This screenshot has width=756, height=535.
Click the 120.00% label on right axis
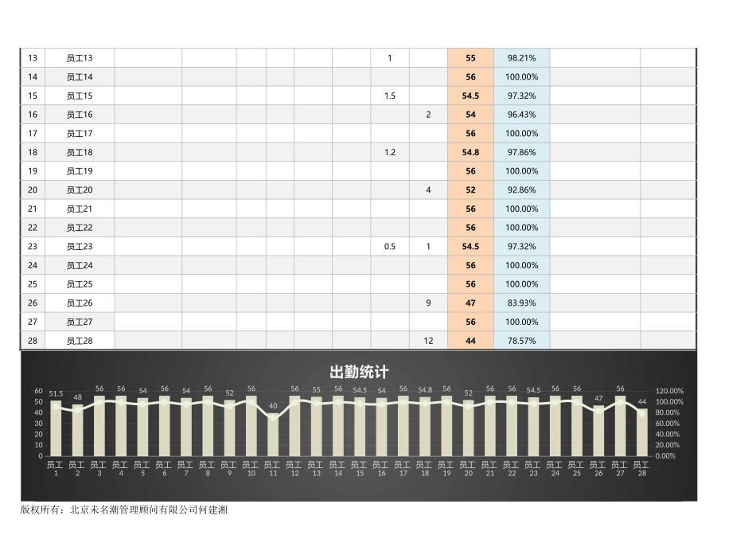(668, 392)
